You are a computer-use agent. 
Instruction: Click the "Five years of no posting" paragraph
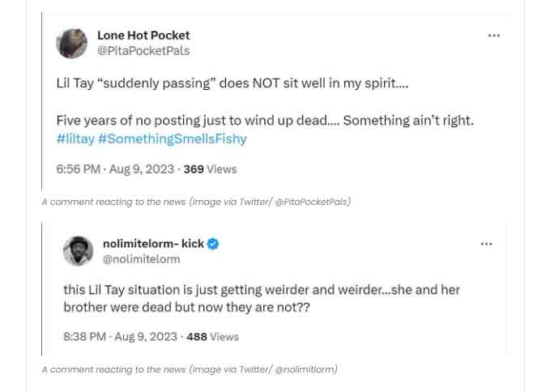(265, 121)
